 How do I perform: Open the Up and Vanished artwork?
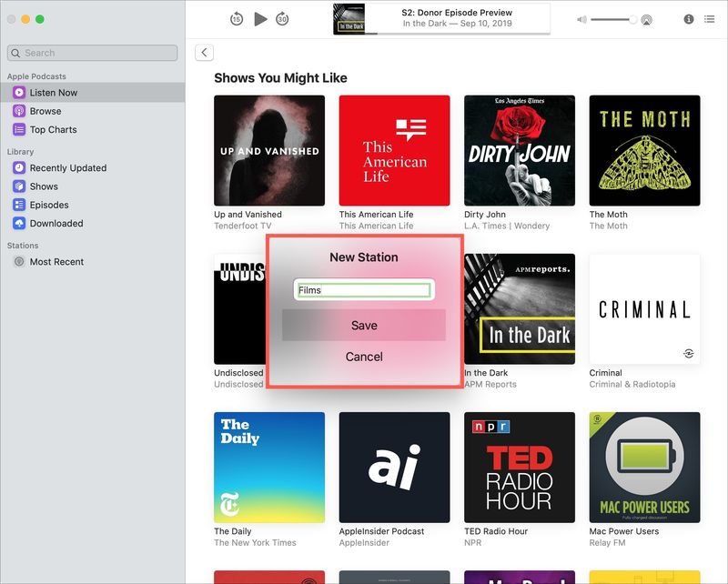coord(269,150)
